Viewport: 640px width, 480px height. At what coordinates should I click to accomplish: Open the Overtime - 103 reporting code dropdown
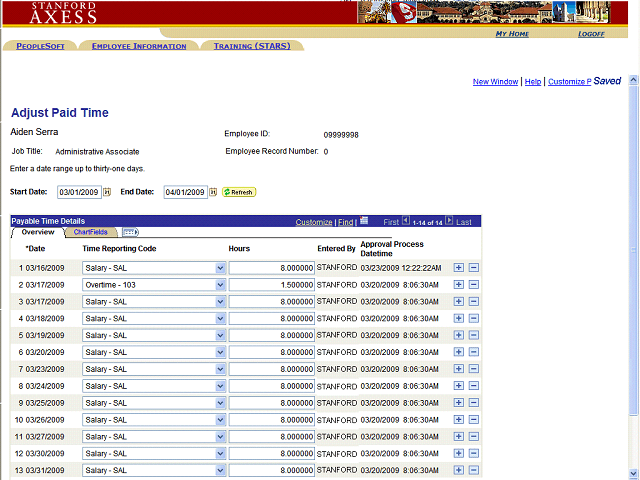[x=220, y=285]
